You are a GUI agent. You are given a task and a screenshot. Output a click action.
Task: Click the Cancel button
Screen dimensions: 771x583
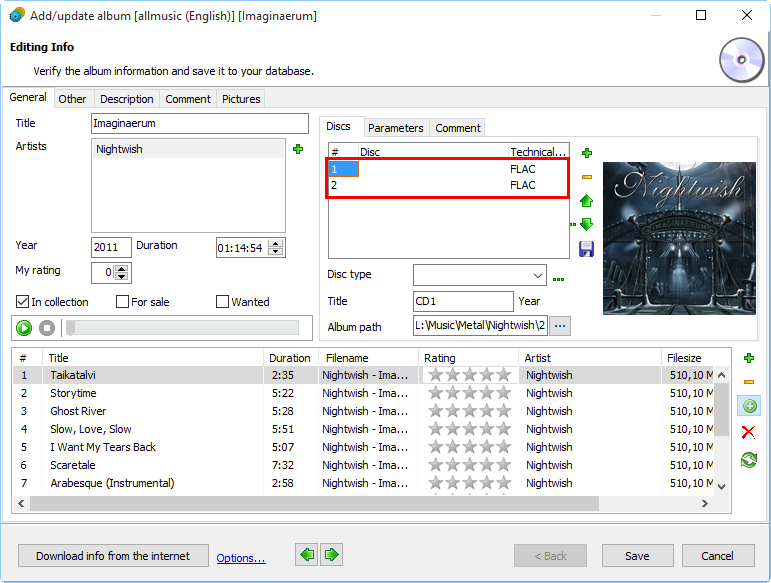717,555
